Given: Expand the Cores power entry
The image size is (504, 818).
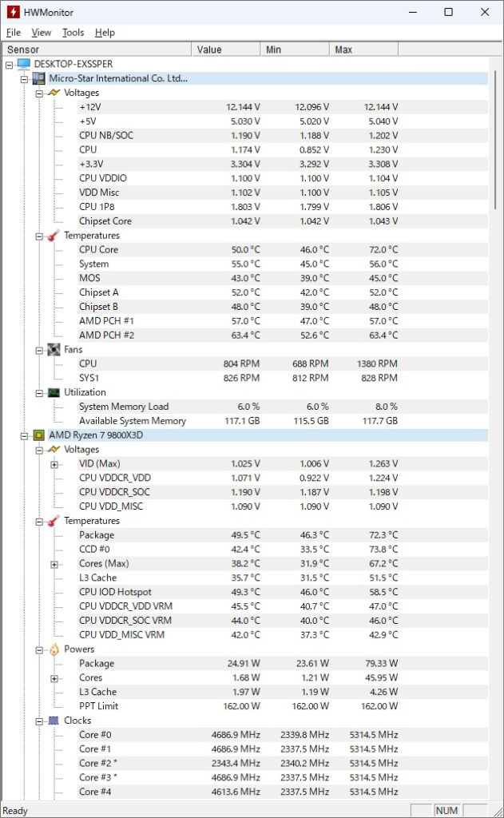Looking at the screenshot, I should [x=54, y=679].
